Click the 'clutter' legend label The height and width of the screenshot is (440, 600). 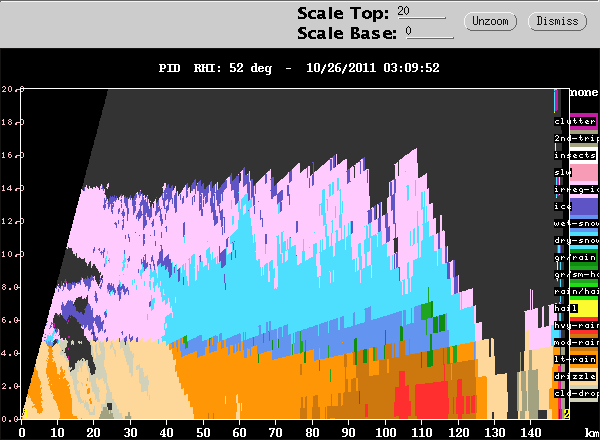[575, 121]
